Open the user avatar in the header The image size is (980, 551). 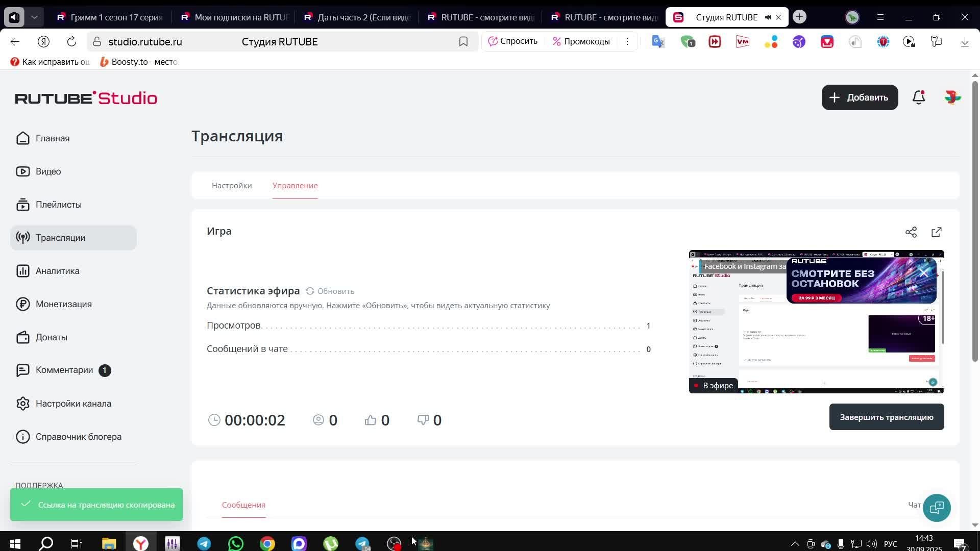[x=952, y=97]
